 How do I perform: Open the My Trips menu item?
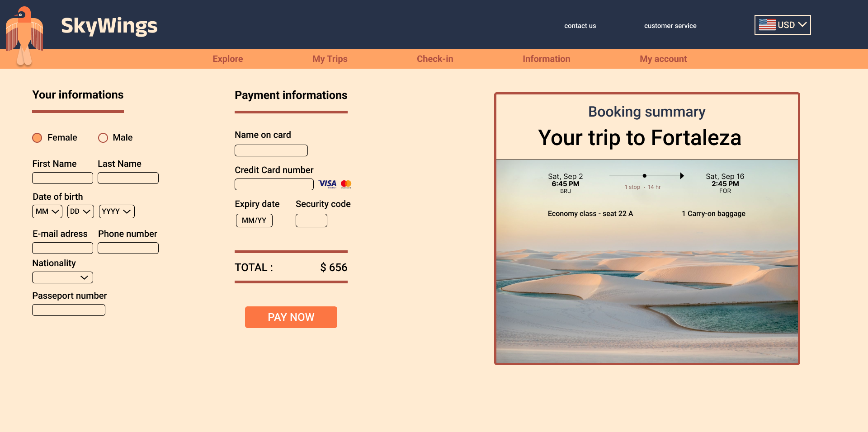330,59
